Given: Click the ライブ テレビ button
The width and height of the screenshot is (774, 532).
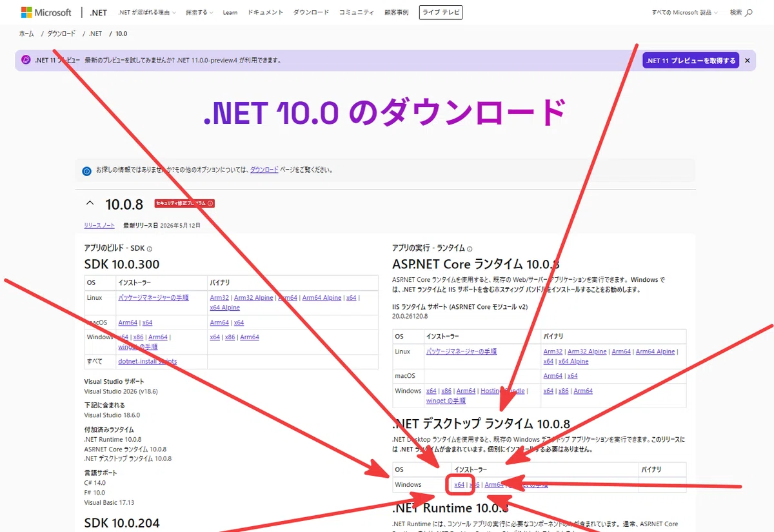Looking at the screenshot, I should [x=441, y=12].
